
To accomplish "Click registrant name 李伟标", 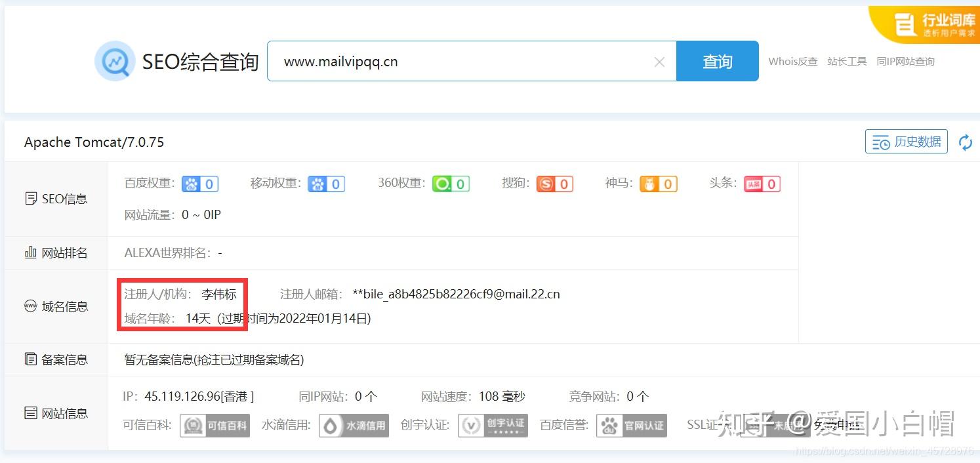I will click(219, 294).
